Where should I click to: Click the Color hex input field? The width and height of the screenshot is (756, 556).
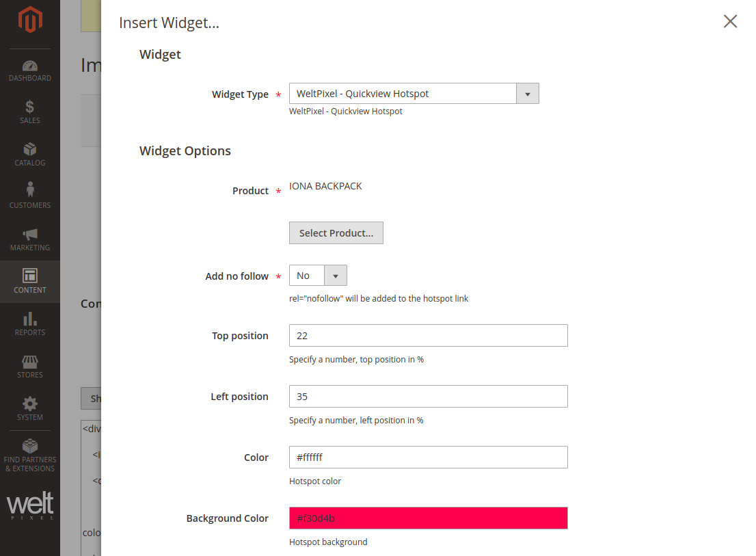tap(428, 458)
